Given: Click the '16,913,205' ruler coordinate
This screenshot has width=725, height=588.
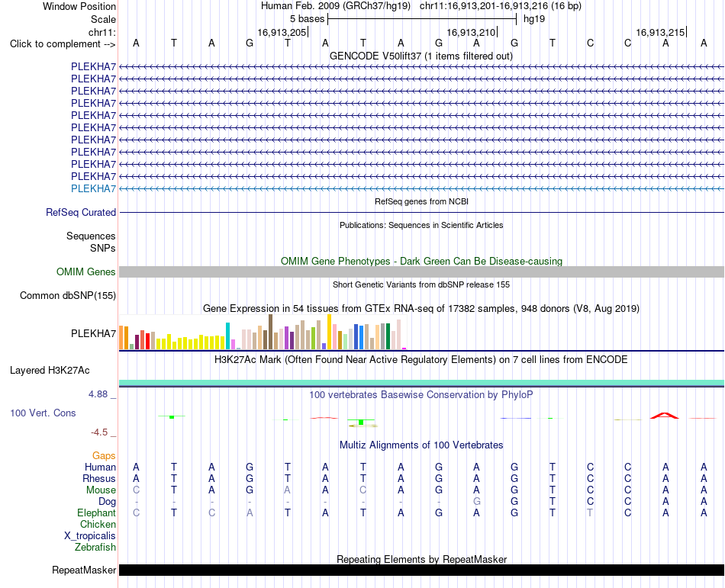Looking at the screenshot, I should 282,32.
